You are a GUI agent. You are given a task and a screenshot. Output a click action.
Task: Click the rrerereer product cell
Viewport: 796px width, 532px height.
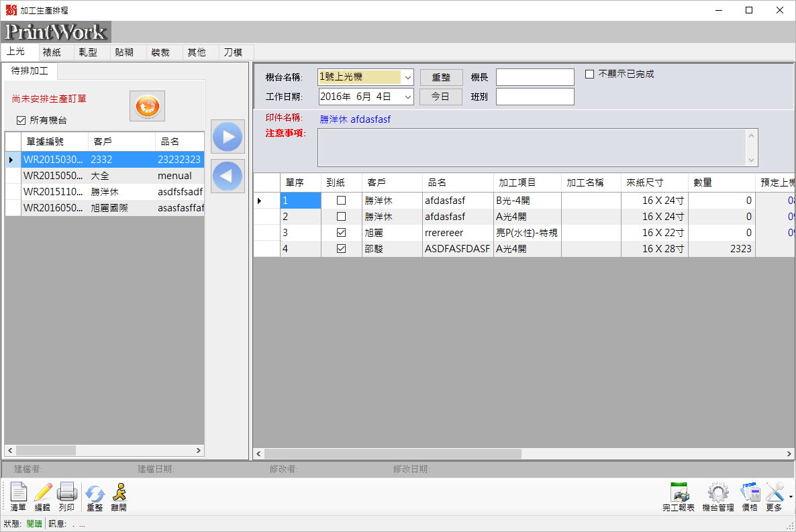457,233
